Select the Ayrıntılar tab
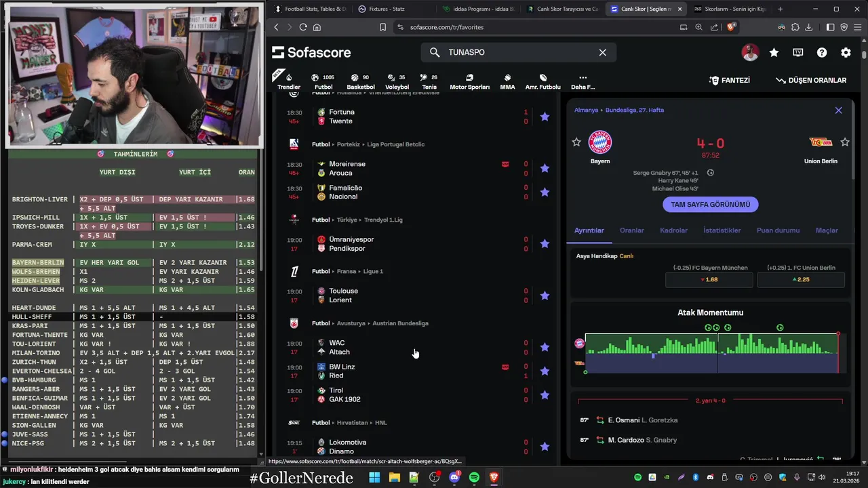The height and width of the screenshot is (488, 868). pos(589,230)
